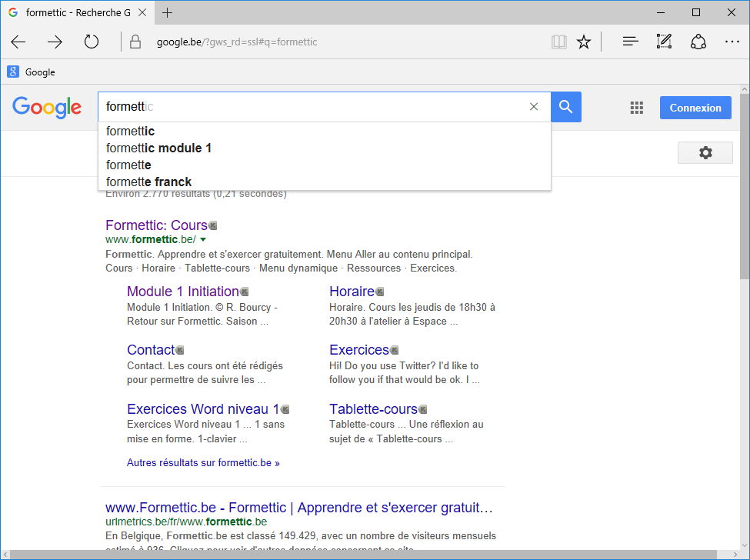This screenshot has height=560, width=750.
Task: Open the Contact link
Action: click(151, 350)
